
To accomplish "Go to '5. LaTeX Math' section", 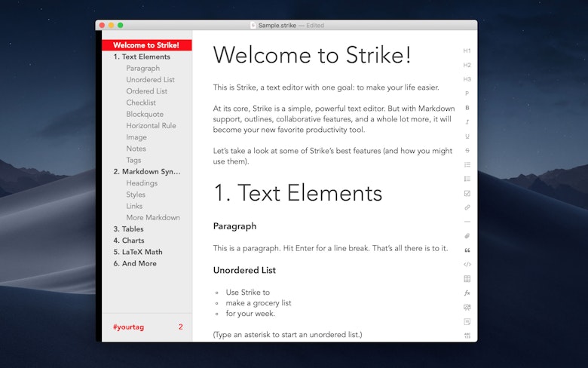I will point(138,252).
